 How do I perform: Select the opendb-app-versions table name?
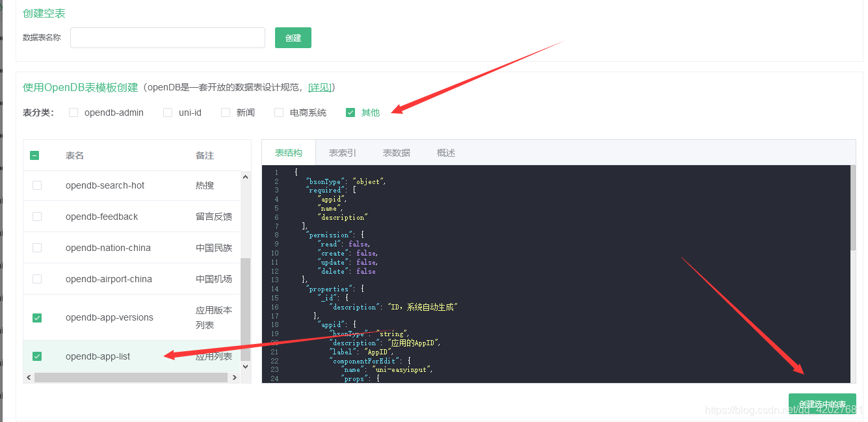pyautogui.click(x=110, y=318)
